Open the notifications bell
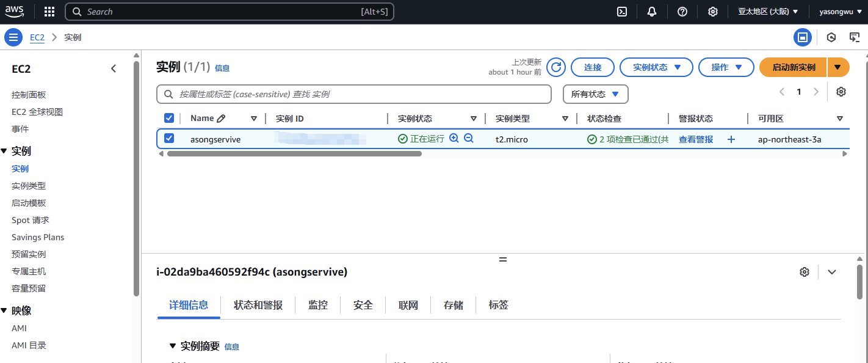This screenshot has width=868, height=363. pos(652,12)
